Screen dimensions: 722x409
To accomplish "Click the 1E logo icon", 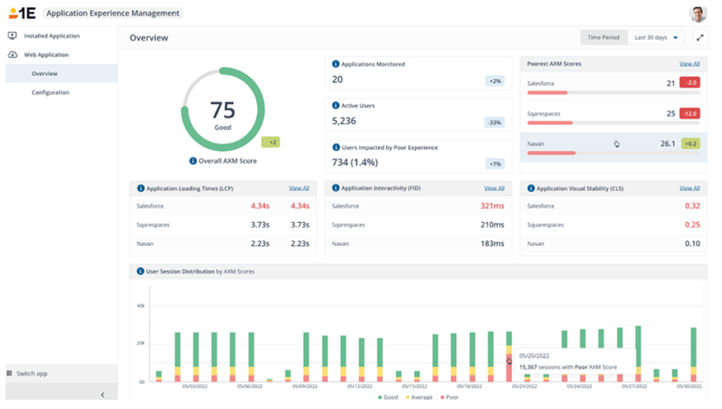I will [x=22, y=13].
